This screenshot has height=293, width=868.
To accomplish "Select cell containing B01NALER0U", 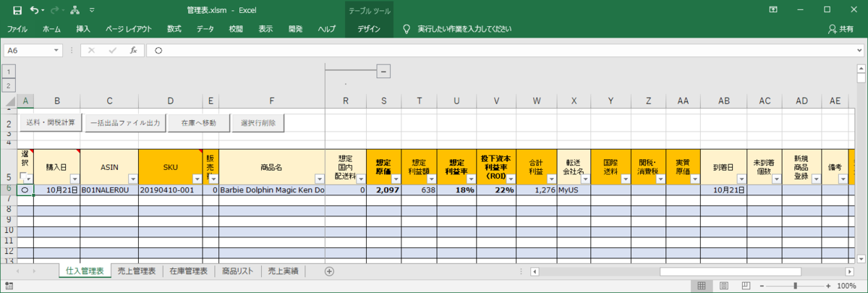I will (x=109, y=190).
